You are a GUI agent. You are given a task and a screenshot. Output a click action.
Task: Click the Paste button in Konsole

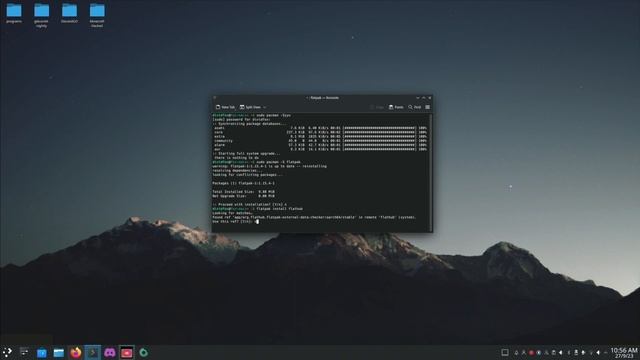[x=396, y=107]
